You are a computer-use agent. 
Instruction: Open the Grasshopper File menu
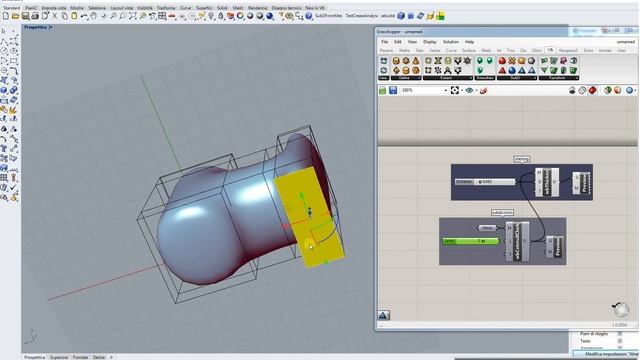(x=384, y=42)
